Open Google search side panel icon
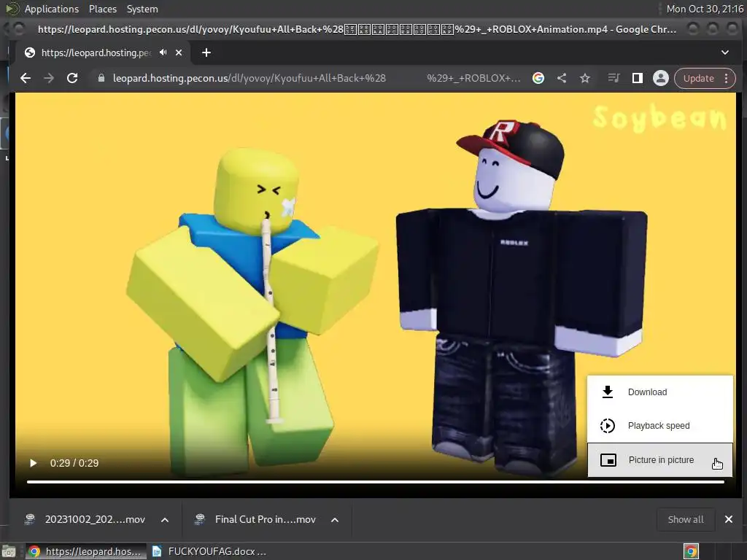Viewport: 747px width, 560px height. click(x=538, y=78)
